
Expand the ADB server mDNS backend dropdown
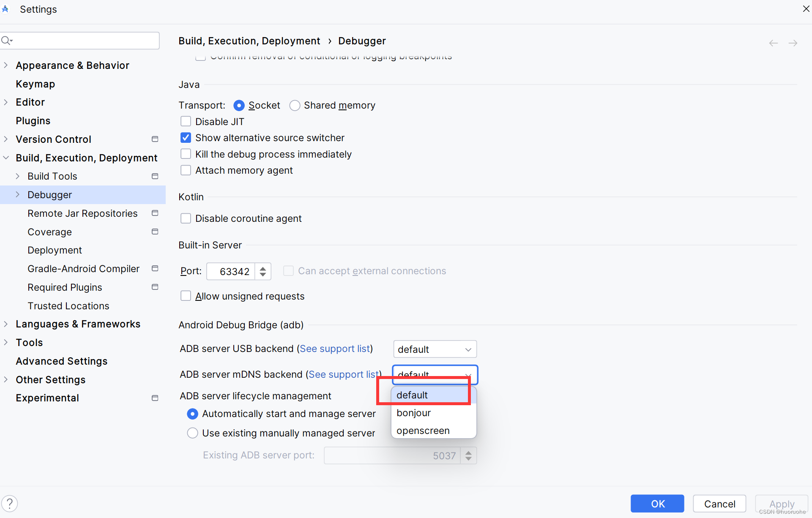tap(435, 373)
